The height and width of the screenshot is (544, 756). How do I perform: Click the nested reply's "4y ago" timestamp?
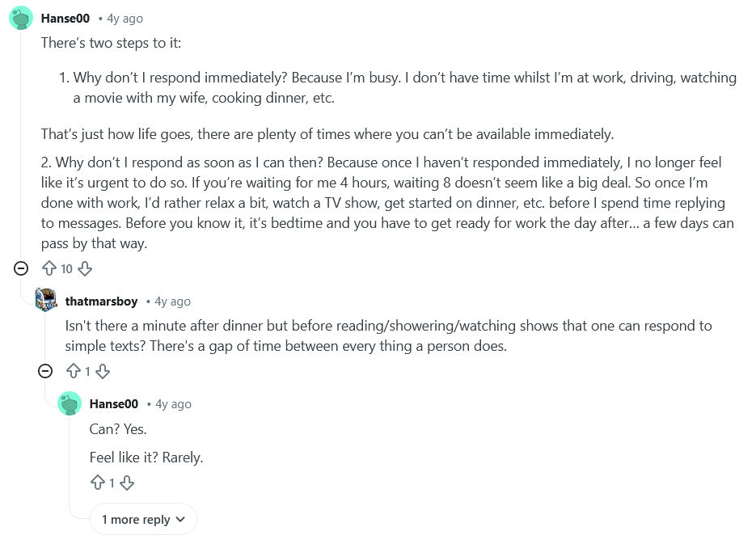173,403
